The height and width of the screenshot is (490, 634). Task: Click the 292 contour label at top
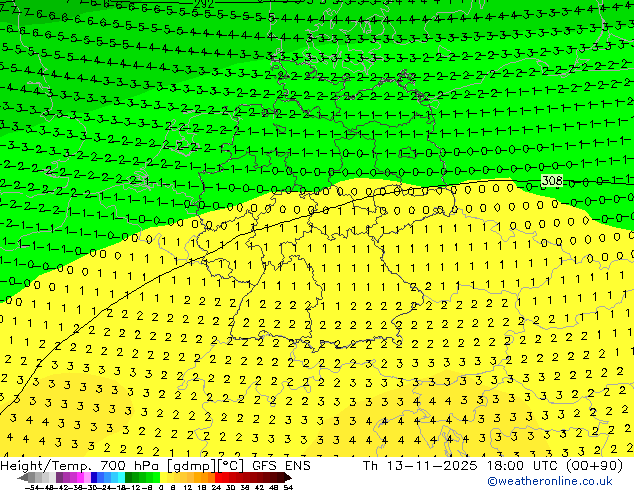pos(204,4)
